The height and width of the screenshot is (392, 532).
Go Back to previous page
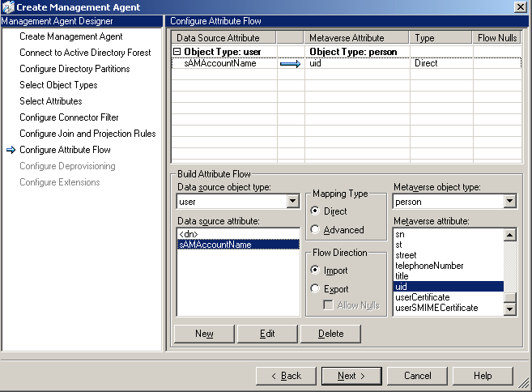coord(286,376)
